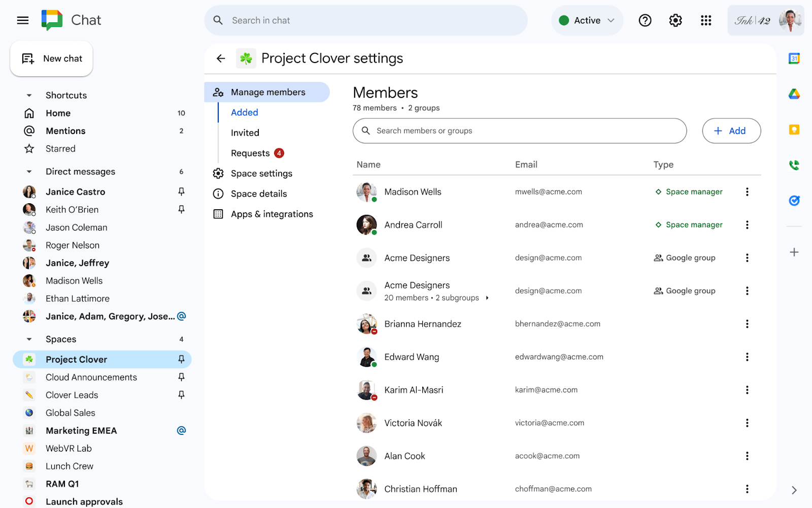Screen dimensions: 812x508
Task: Click the Add members button
Action: (731, 131)
